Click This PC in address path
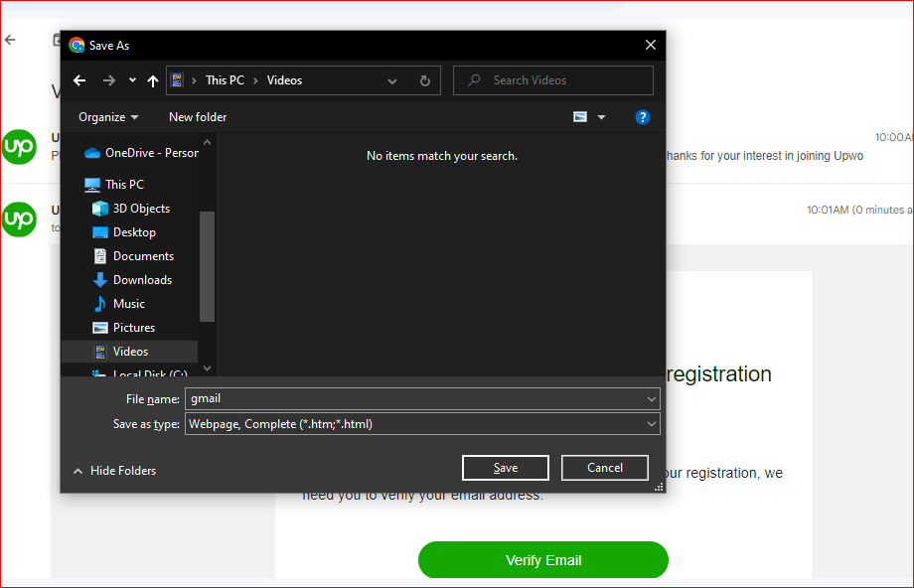Image resolution: width=914 pixels, height=588 pixels. 225,80
